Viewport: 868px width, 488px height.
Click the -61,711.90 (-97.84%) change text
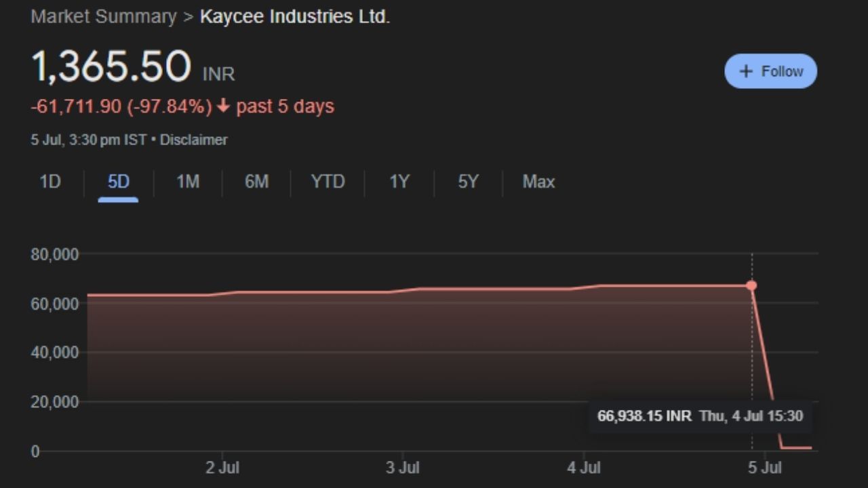[x=121, y=106]
